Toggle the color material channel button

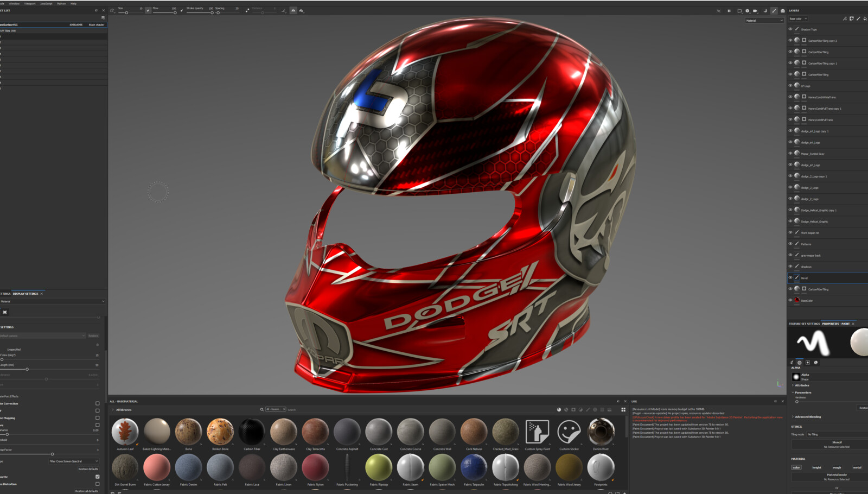click(x=796, y=467)
